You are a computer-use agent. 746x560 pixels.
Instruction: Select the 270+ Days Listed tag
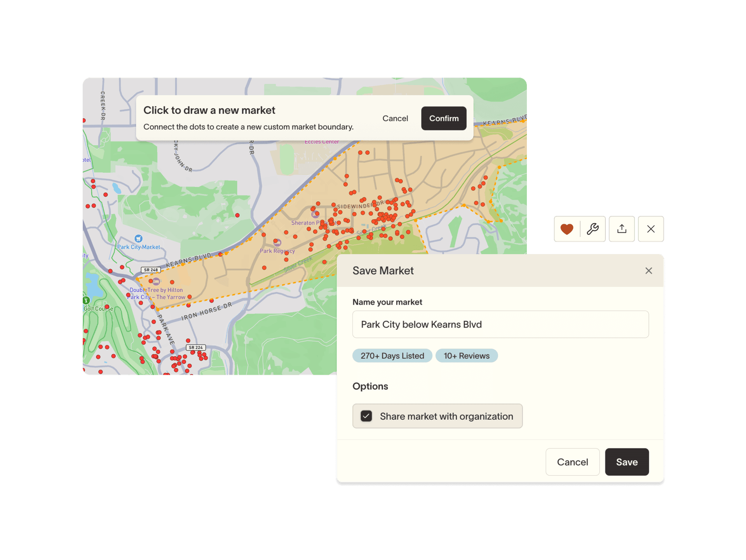pyautogui.click(x=392, y=356)
